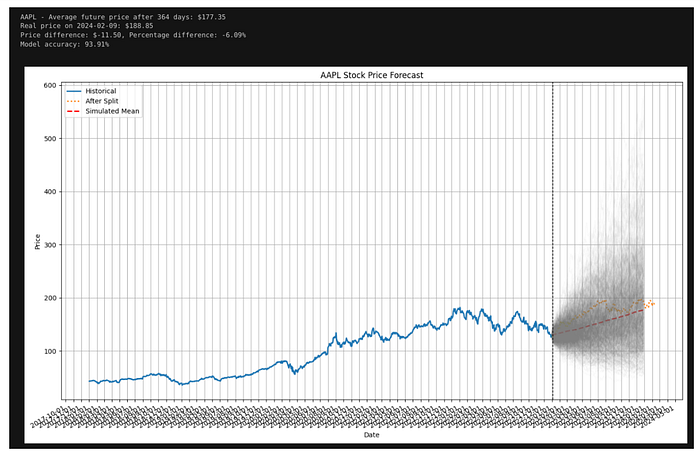Select the 'After Split' legend label
Viewport: 700px width, 452px height.
coord(103,101)
